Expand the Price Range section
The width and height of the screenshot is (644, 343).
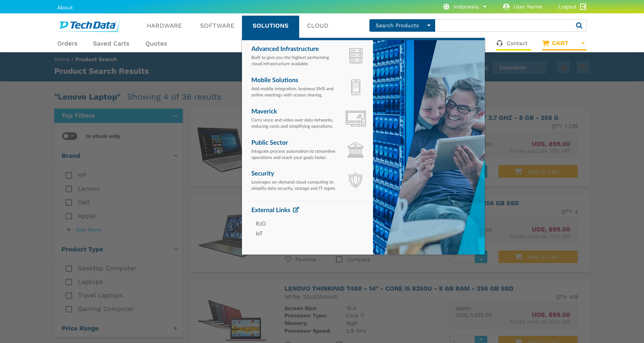coord(175,328)
